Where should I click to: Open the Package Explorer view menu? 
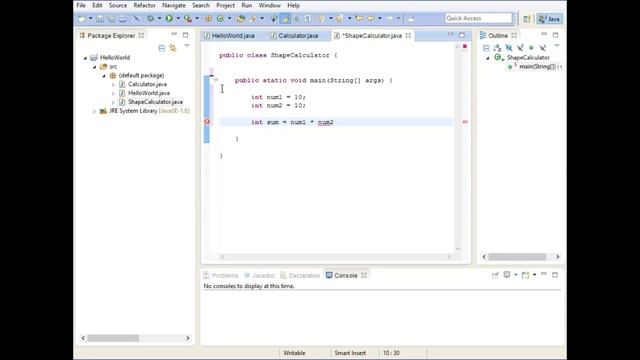(x=187, y=46)
